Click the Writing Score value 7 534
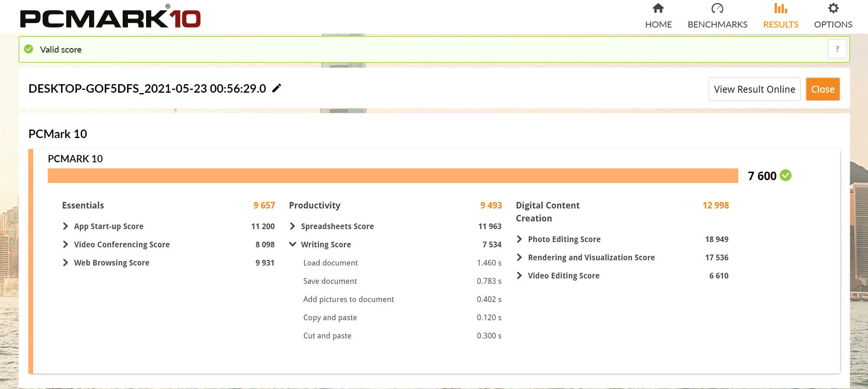868x389 pixels. click(x=492, y=244)
